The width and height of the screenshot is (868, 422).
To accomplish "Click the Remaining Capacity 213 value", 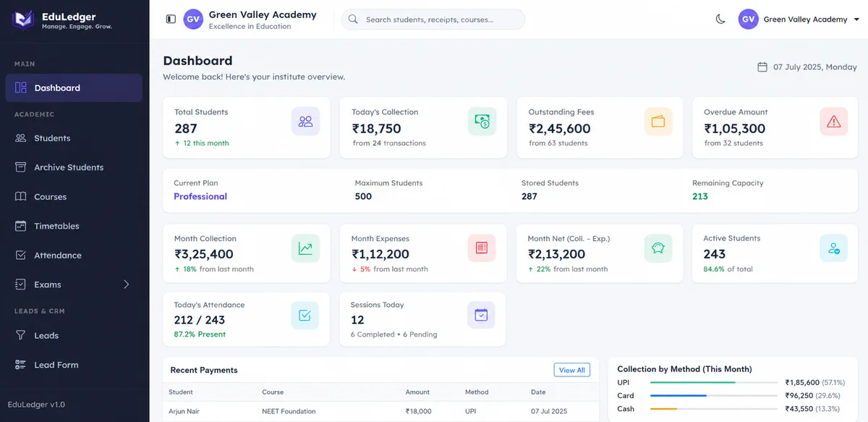I will point(700,196).
